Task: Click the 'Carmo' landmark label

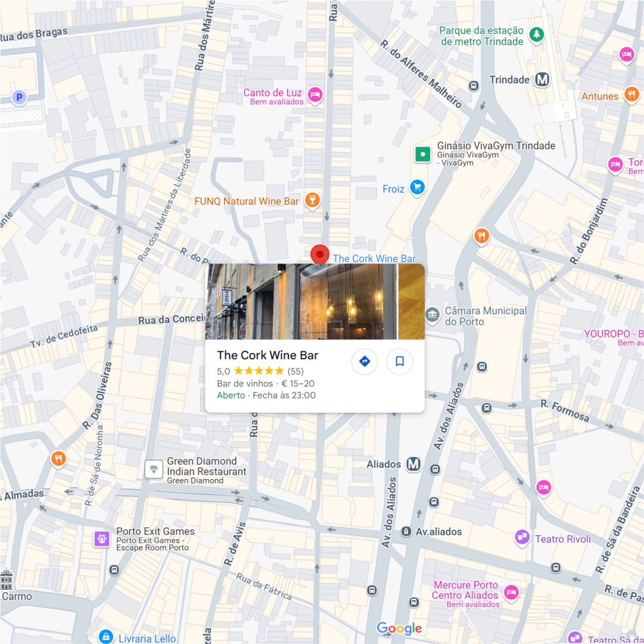Action: pos(17,596)
